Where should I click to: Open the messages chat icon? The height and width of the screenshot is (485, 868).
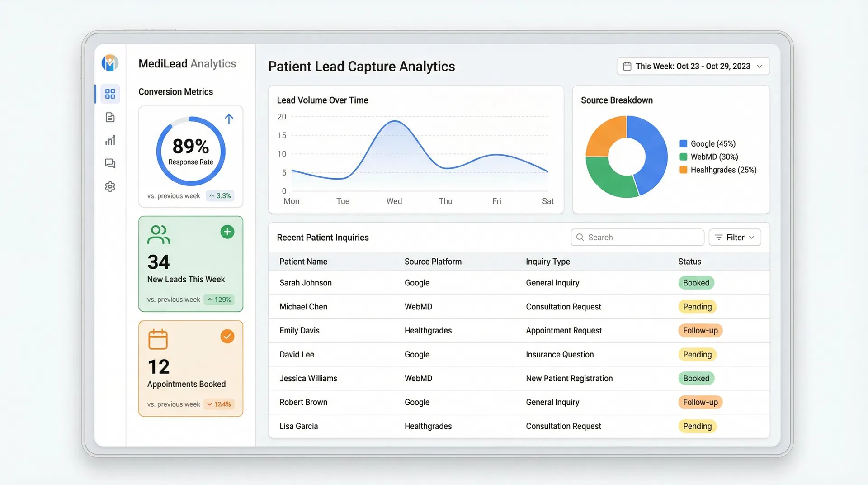point(110,163)
